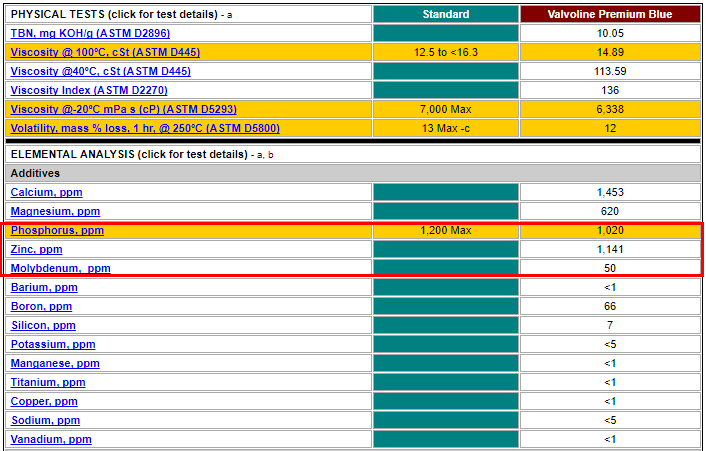
Task: Select the Barium value <1
Action: 610,288
